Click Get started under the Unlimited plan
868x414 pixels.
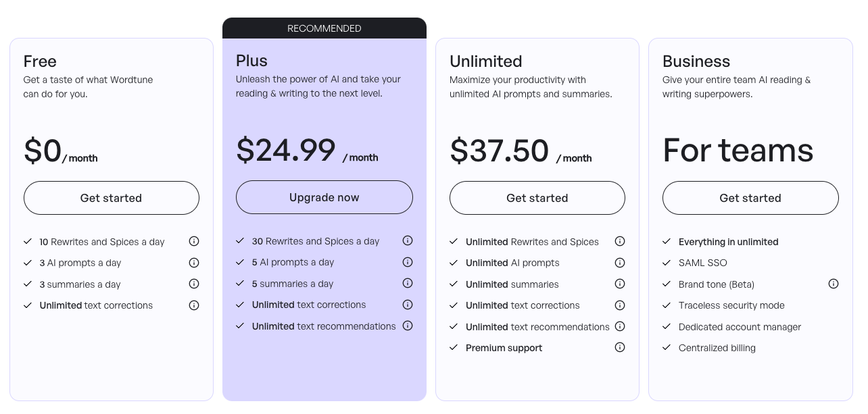click(x=537, y=198)
